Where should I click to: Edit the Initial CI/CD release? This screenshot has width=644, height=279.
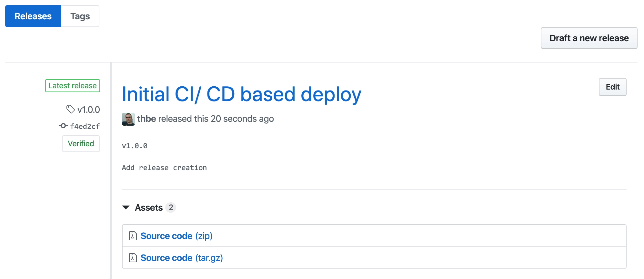click(x=612, y=87)
